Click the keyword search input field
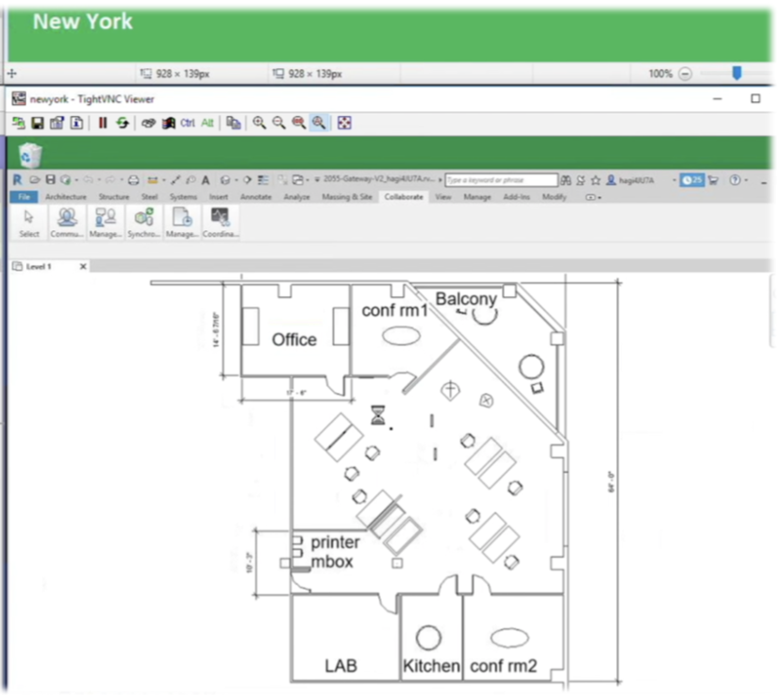This screenshot has height=700, width=781. [x=501, y=180]
